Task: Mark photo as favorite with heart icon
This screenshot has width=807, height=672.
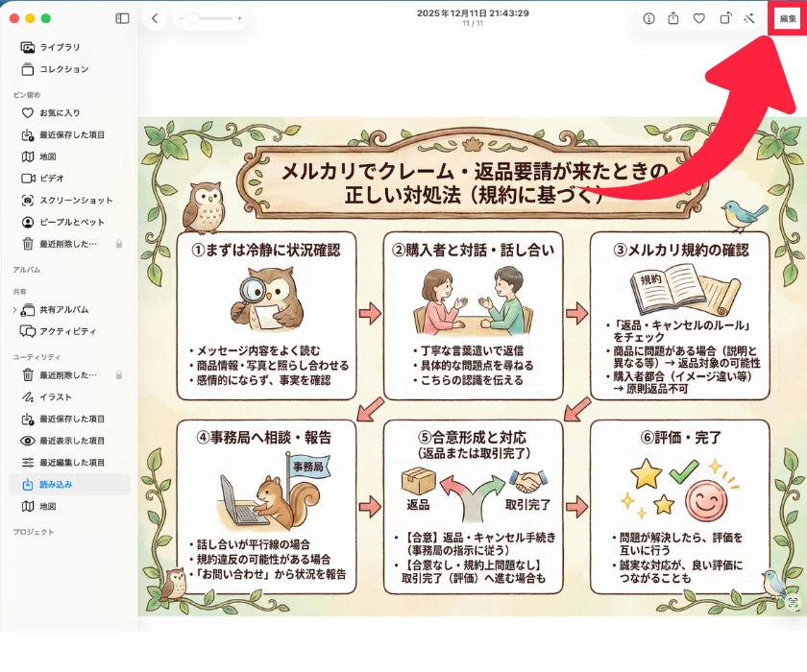Action: [x=699, y=18]
